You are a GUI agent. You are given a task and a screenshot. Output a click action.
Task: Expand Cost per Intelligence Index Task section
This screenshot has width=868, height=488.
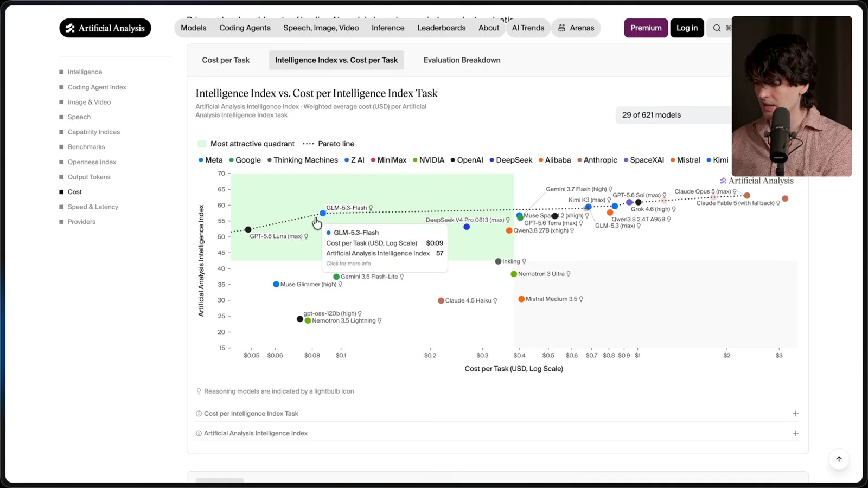pyautogui.click(x=497, y=414)
